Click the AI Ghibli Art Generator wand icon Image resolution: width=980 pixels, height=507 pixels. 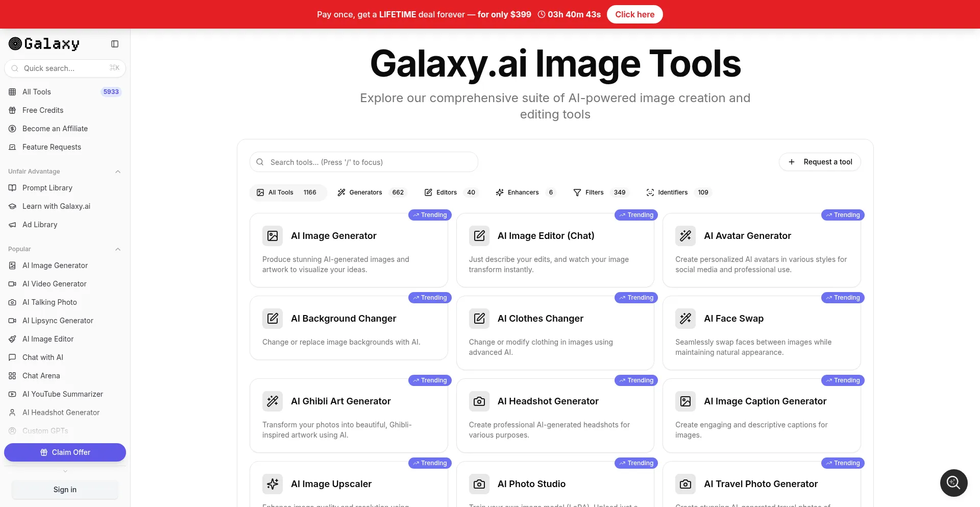pos(273,401)
